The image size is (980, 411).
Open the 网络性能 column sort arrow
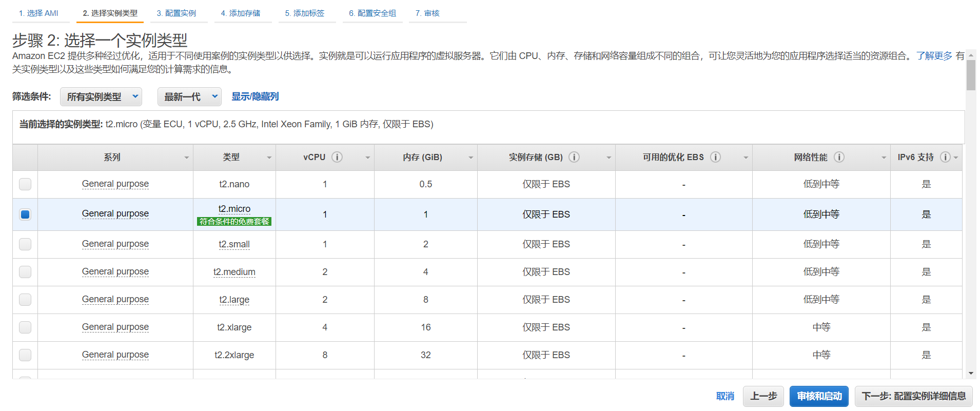point(884,158)
